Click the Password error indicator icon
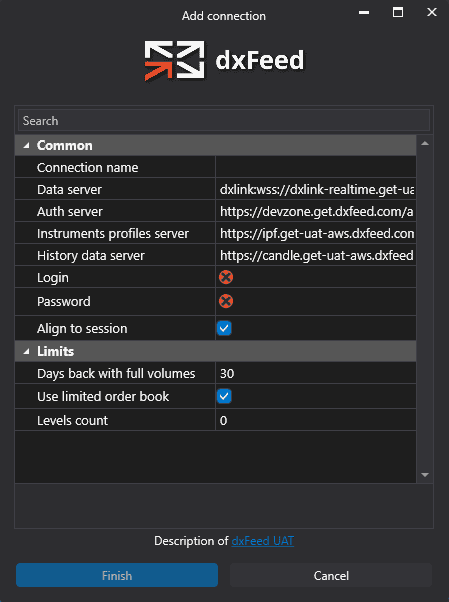 click(226, 301)
